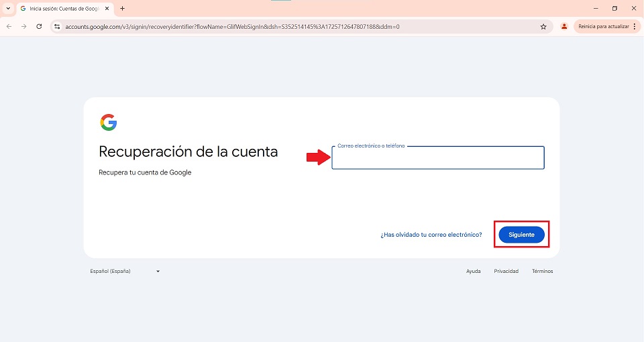Minimize the Chrome window

click(x=596, y=8)
